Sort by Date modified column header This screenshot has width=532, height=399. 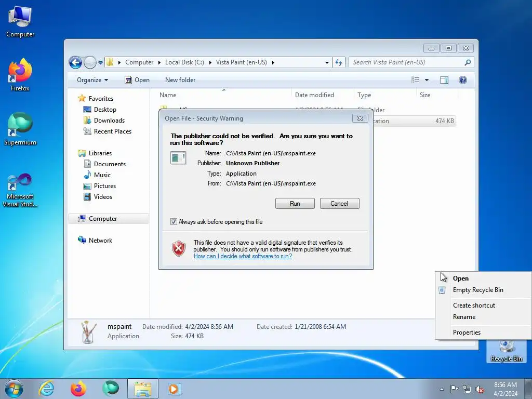click(323, 95)
